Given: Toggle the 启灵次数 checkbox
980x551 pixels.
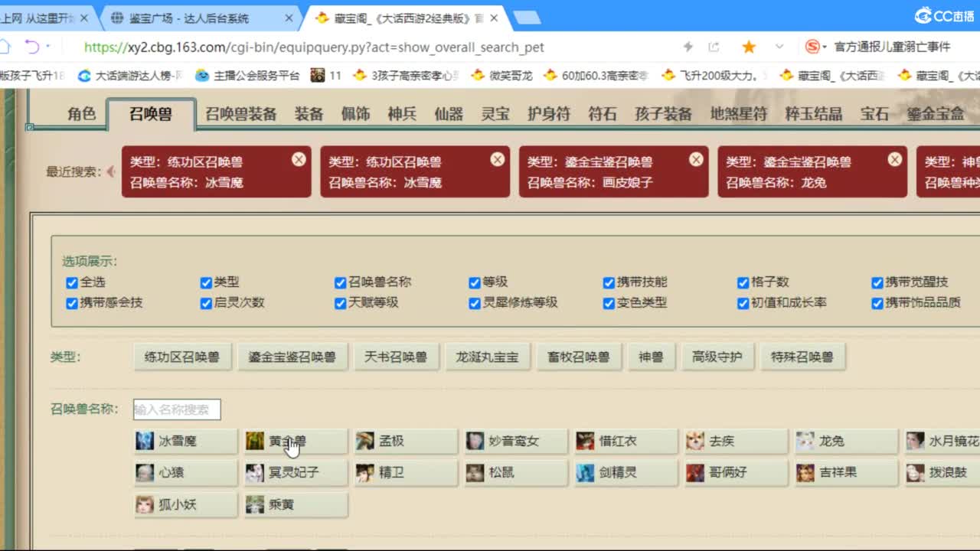Looking at the screenshot, I should [x=206, y=303].
